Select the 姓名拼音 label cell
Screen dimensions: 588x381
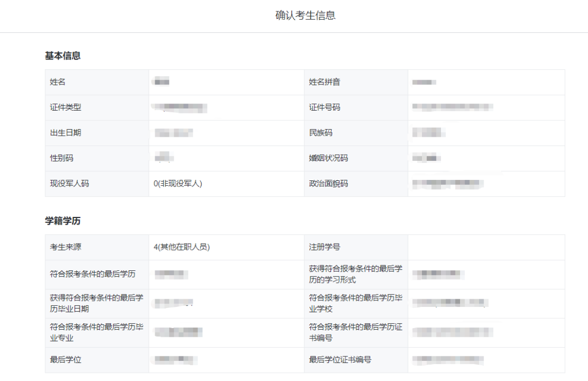(x=356, y=82)
